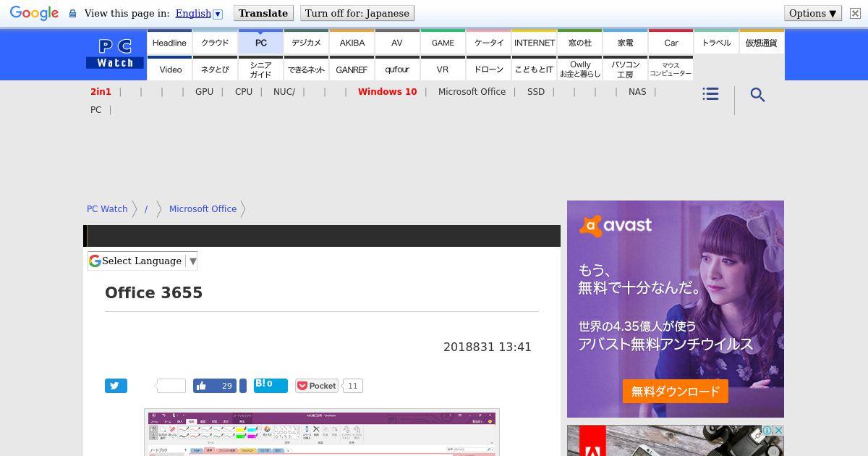
Task: Open the できるネット tab
Action: click(307, 69)
